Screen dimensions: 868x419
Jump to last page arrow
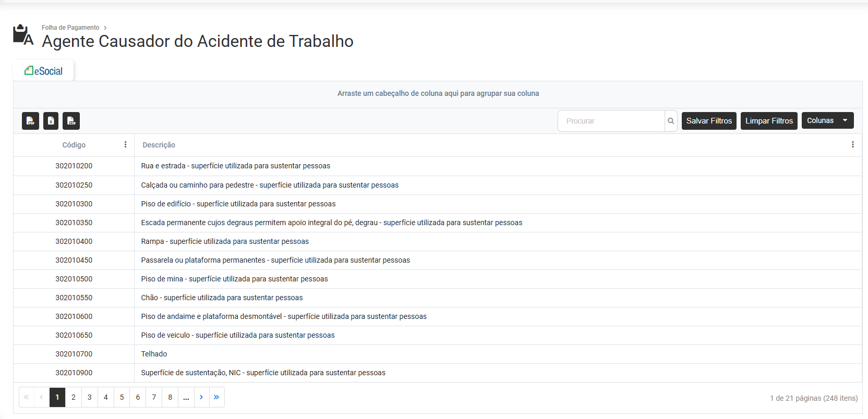216,397
